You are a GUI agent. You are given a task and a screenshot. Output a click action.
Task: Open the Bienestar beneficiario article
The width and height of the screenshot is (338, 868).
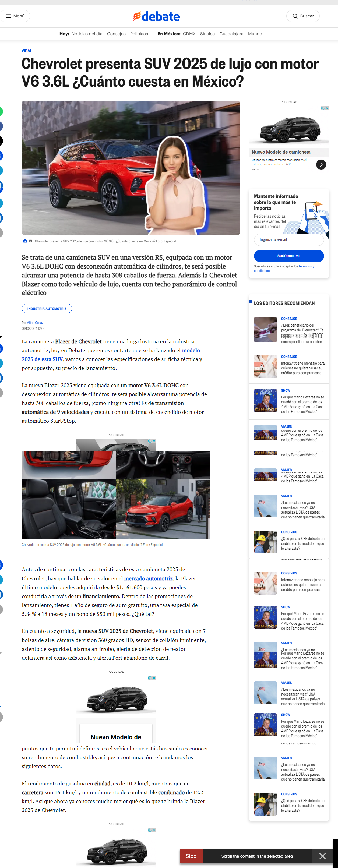pos(302,334)
